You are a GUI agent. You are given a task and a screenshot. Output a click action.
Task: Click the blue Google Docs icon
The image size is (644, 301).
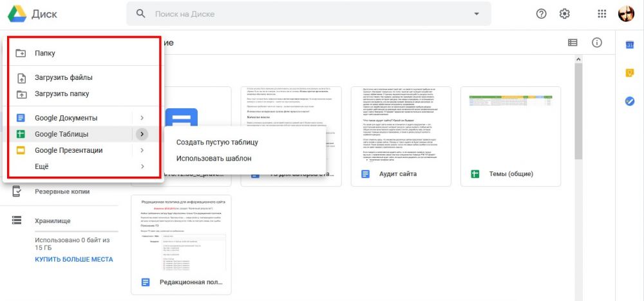coord(21,118)
